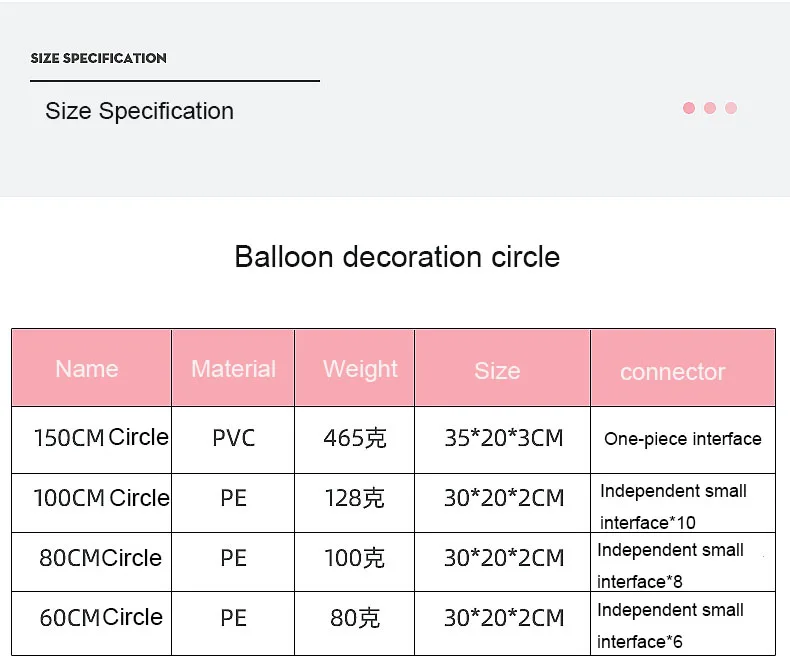Viewport: 790px width, 672px height.
Task: Click the 150CM Circle row name
Action: click(x=101, y=438)
